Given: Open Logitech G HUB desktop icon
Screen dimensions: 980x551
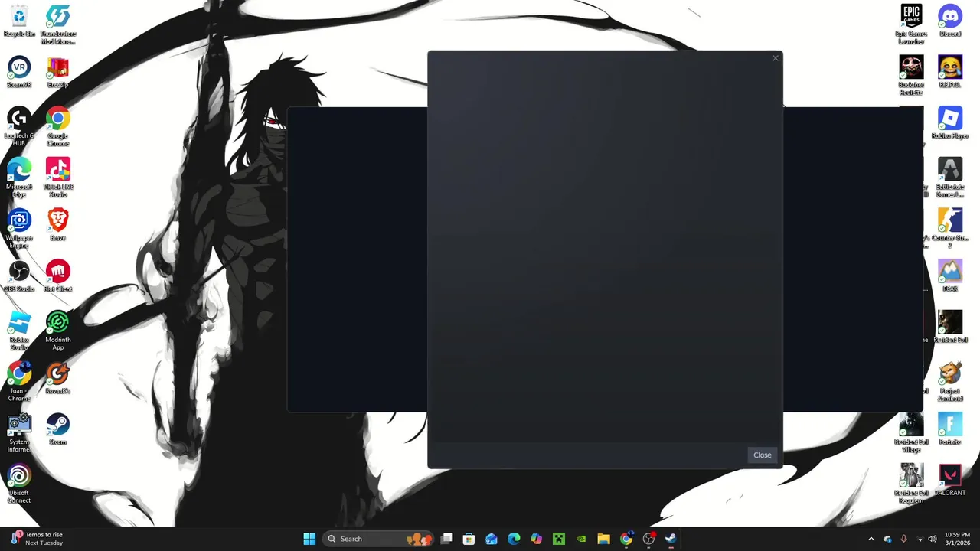Looking at the screenshot, I should pyautogui.click(x=19, y=126).
